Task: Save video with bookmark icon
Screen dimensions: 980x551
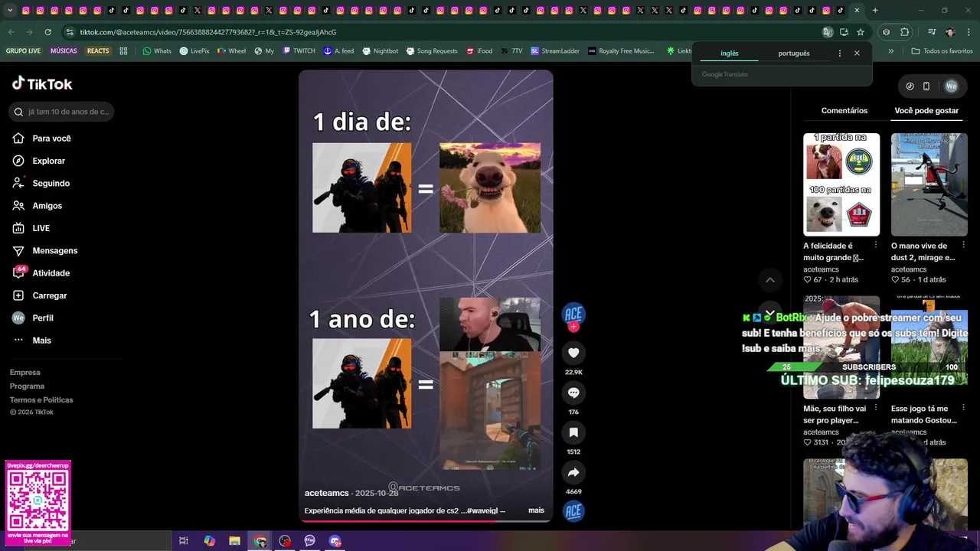Action: click(573, 432)
